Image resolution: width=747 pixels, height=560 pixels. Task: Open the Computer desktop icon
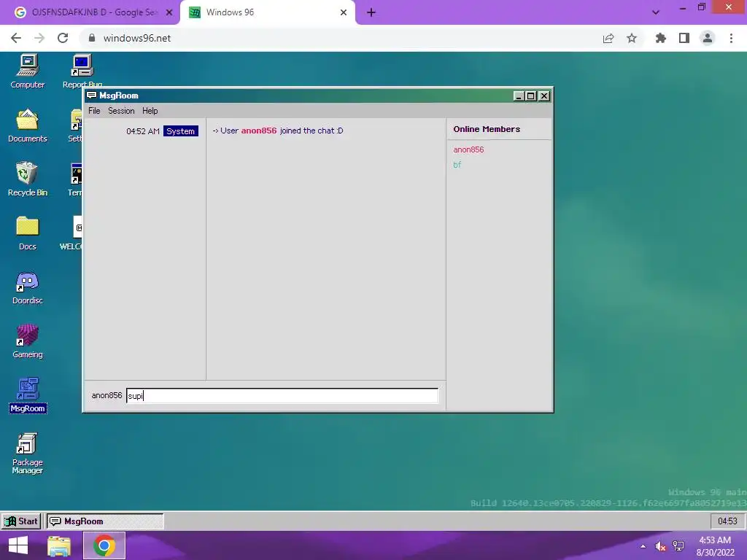coord(28,71)
